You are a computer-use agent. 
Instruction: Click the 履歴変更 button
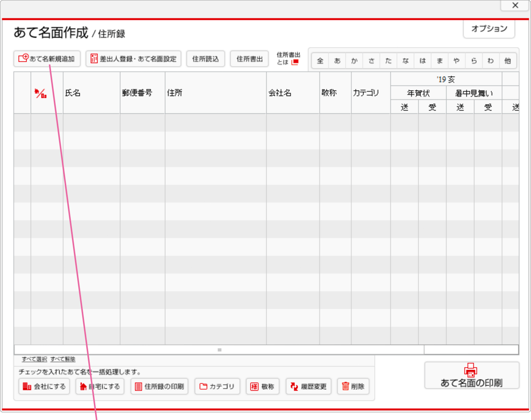tap(308, 386)
